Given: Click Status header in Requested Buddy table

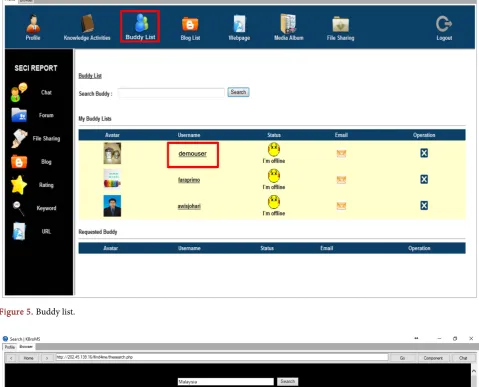Looking at the screenshot, I should [x=267, y=248].
